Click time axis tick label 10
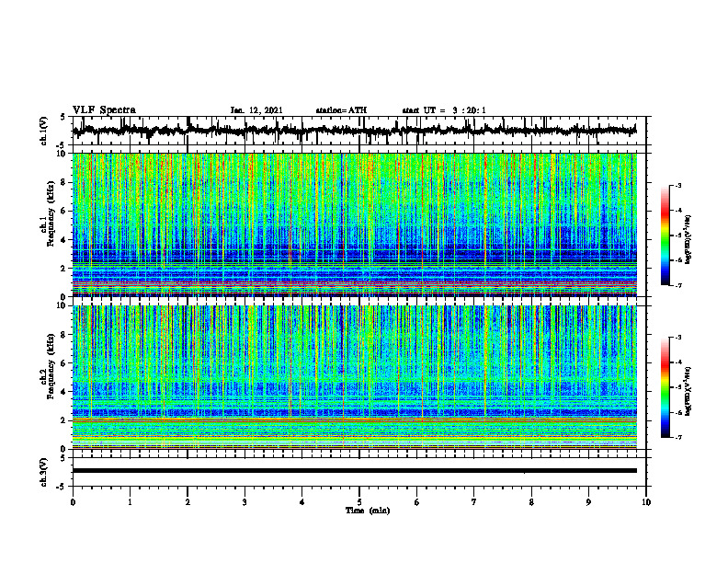The height and width of the screenshot is (563, 728). pyautogui.click(x=646, y=502)
